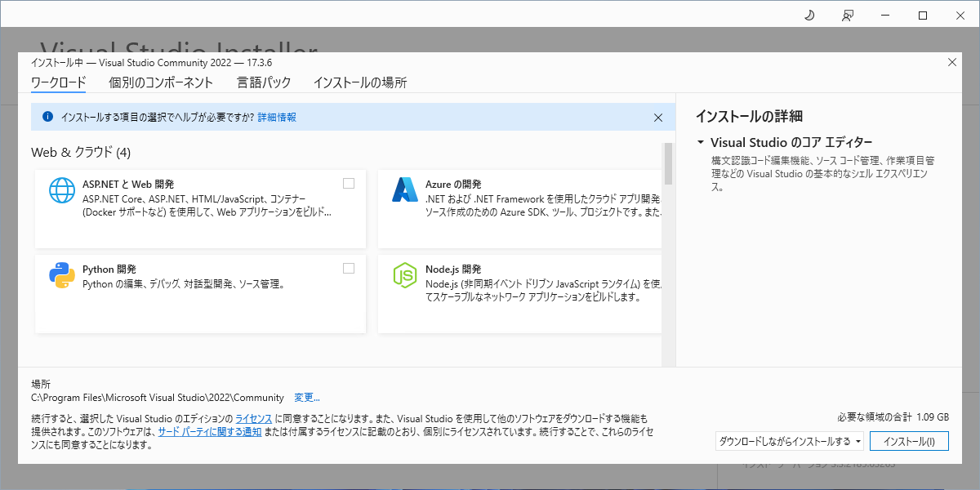The height and width of the screenshot is (490, 980).
Task: Click 必要な領域の合計 1.09 GB text
Action: coord(893,416)
